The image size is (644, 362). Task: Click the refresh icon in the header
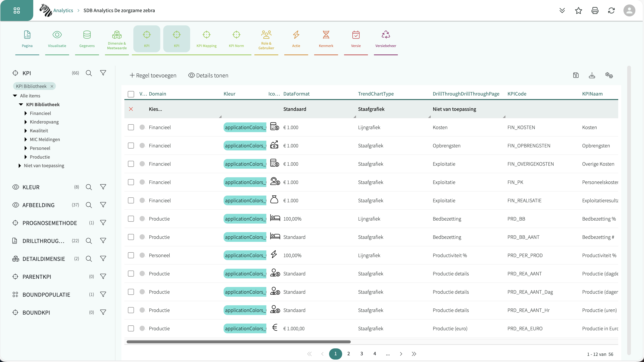(x=611, y=10)
